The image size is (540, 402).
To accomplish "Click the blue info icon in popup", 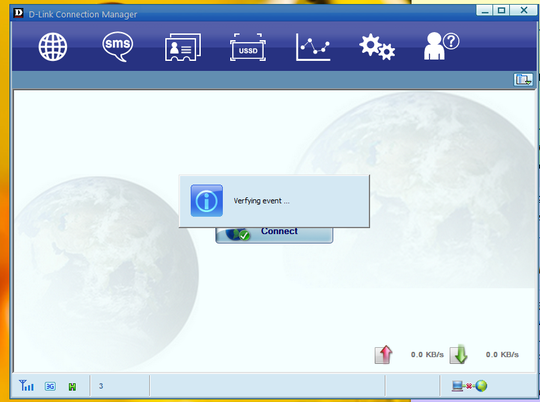I will 207,200.
